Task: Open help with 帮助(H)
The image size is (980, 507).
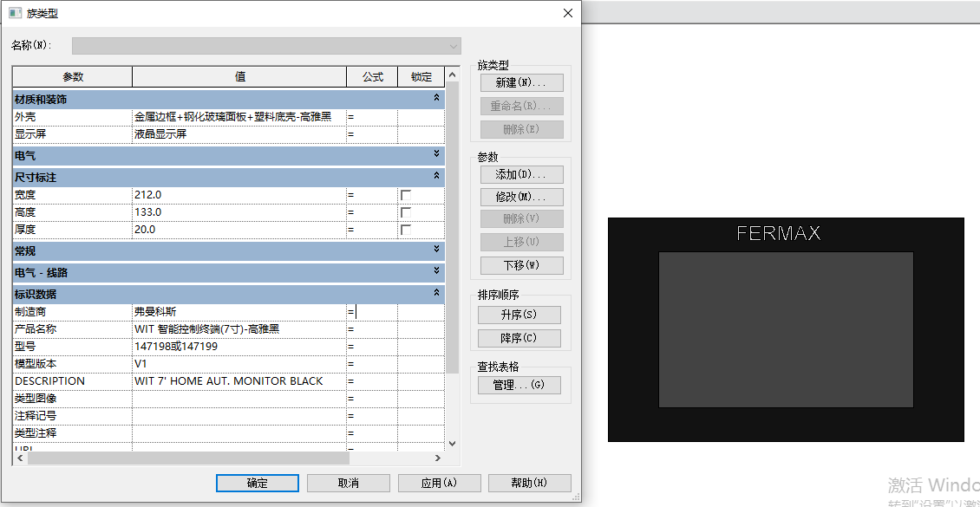Action: (529, 484)
